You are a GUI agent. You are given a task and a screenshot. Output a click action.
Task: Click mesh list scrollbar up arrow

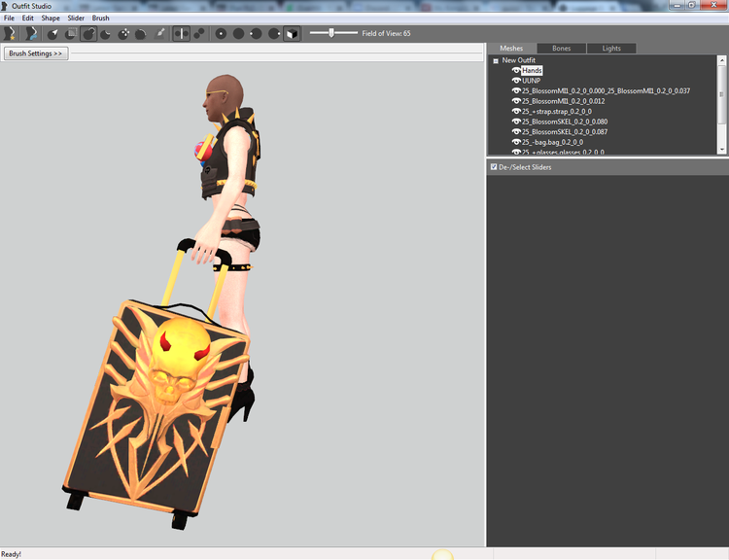[721, 60]
